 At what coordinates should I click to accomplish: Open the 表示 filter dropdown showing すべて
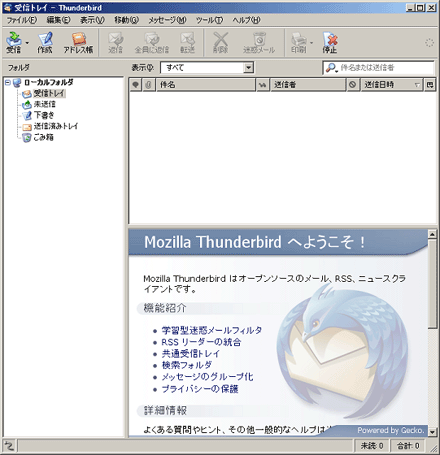(207, 68)
